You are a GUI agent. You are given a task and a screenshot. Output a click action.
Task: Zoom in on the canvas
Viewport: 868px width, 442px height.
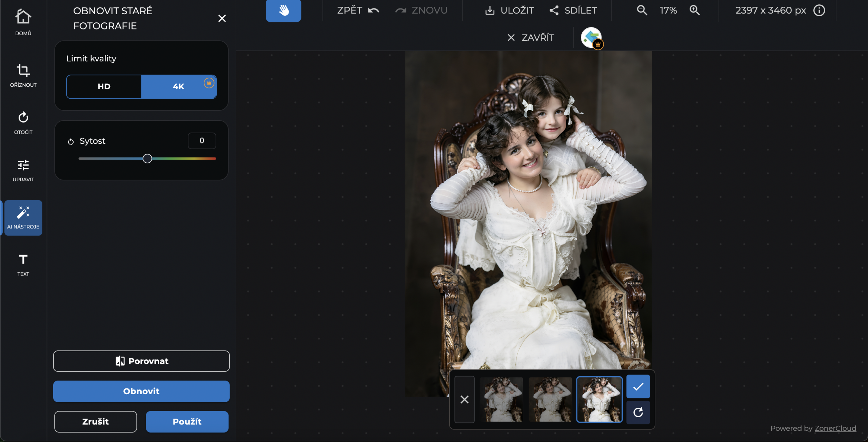pyautogui.click(x=694, y=11)
